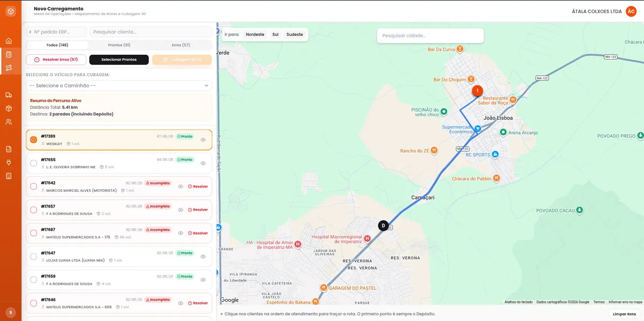Check order #17642 MARCOS MARCIEL ALVES
This screenshot has width=644, height=321.
pyautogui.click(x=33, y=186)
